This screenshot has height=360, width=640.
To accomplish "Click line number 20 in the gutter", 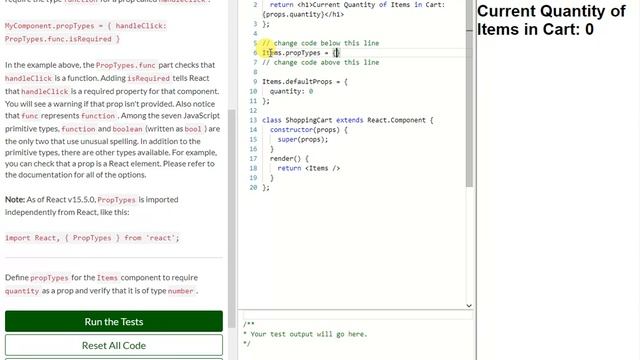I will tap(253, 187).
